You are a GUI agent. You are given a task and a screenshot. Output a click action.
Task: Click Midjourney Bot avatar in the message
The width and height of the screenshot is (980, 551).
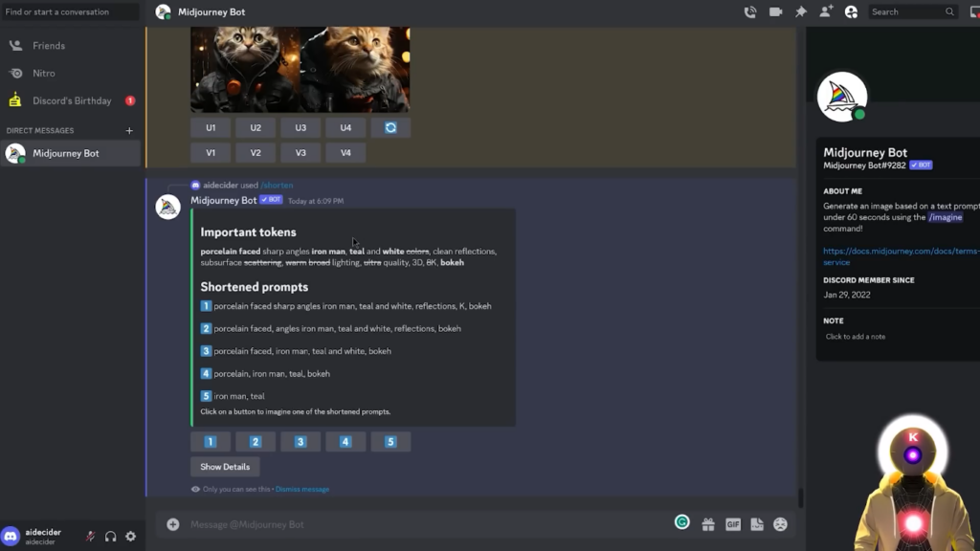click(x=167, y=207)
